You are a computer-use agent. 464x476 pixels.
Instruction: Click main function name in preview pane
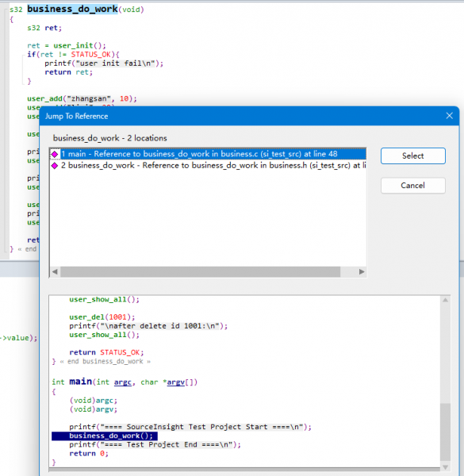[80, 382]
